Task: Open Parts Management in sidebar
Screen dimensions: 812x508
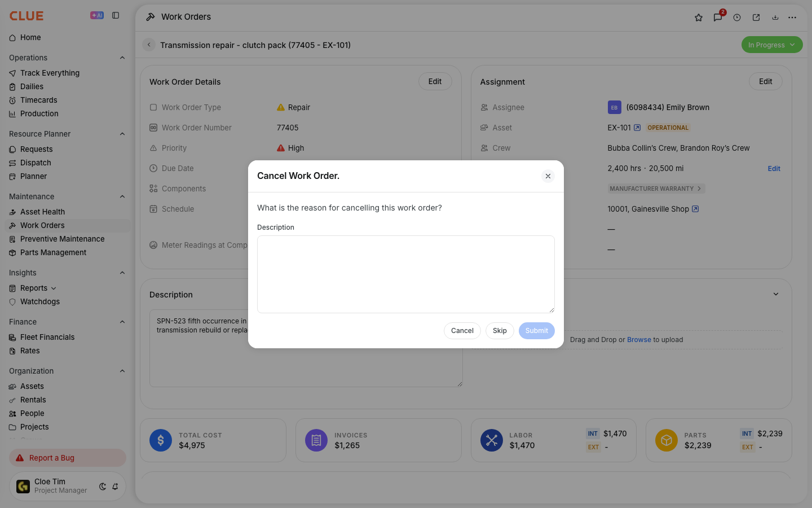Action: point(68,252)
